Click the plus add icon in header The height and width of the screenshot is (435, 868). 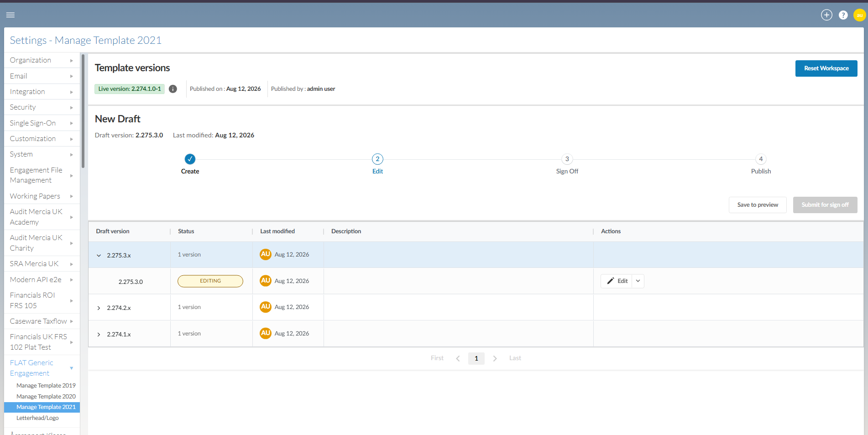826,15
